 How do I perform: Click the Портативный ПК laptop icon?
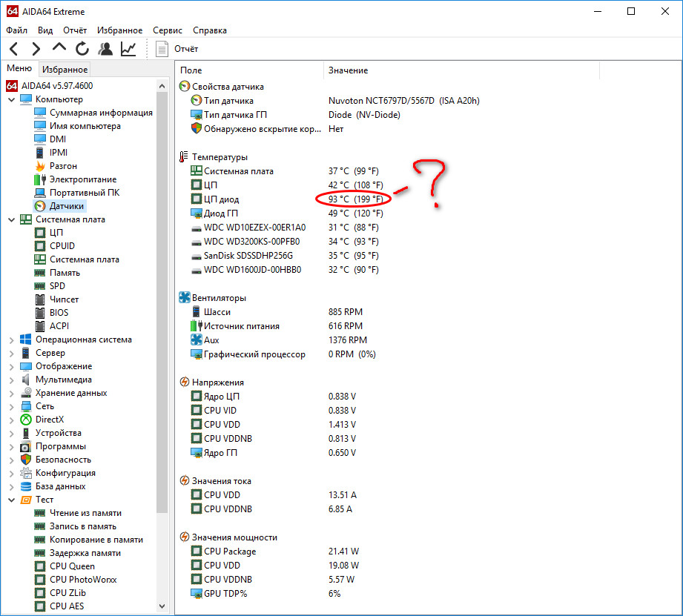[40, 193]
